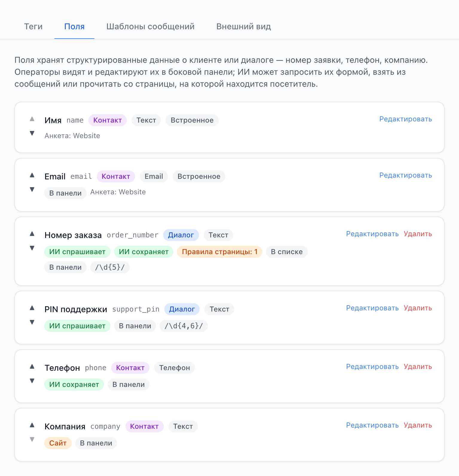Edit the Телефон field
The width and height of the screenshot is (459, 476).
[x=372, y=367]
